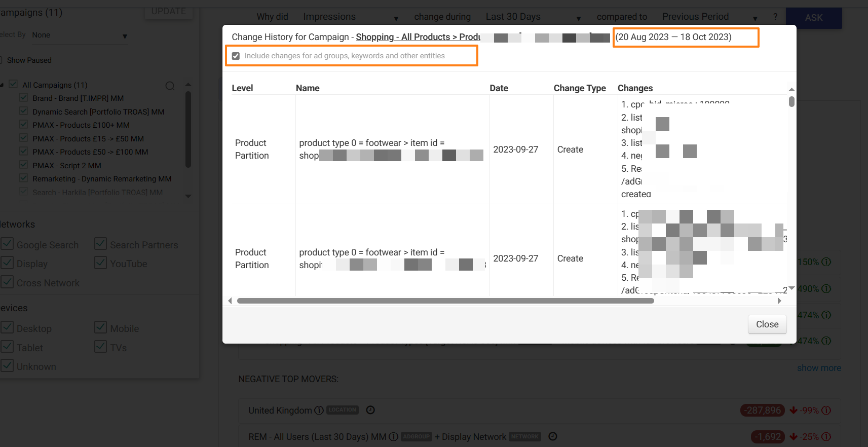
Task: Open the Last 30 Days dropdown
Action: 533,17
